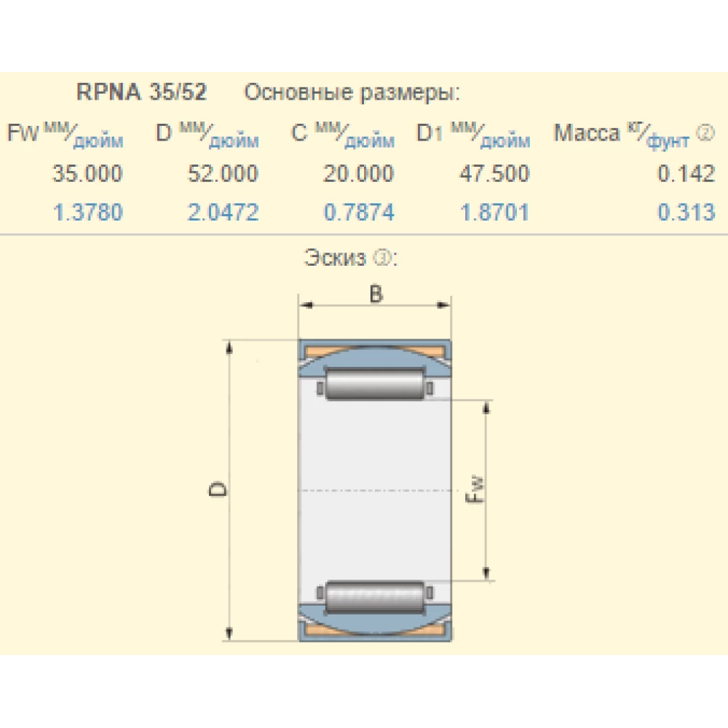Click the D мм/дюйм column header
Viewport: 728px width, 728px height.
[207, 134]
